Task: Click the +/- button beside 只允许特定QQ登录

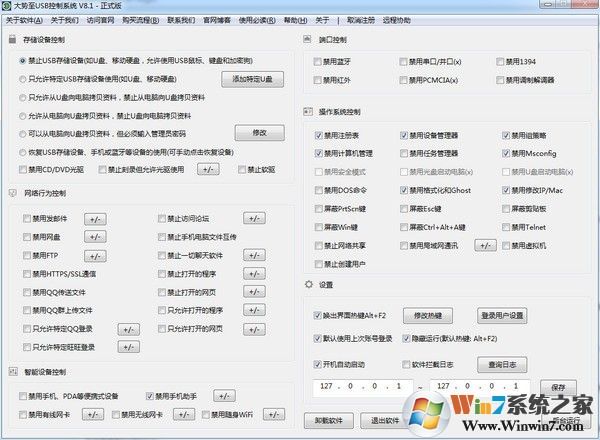Action: tap(129, 329)
